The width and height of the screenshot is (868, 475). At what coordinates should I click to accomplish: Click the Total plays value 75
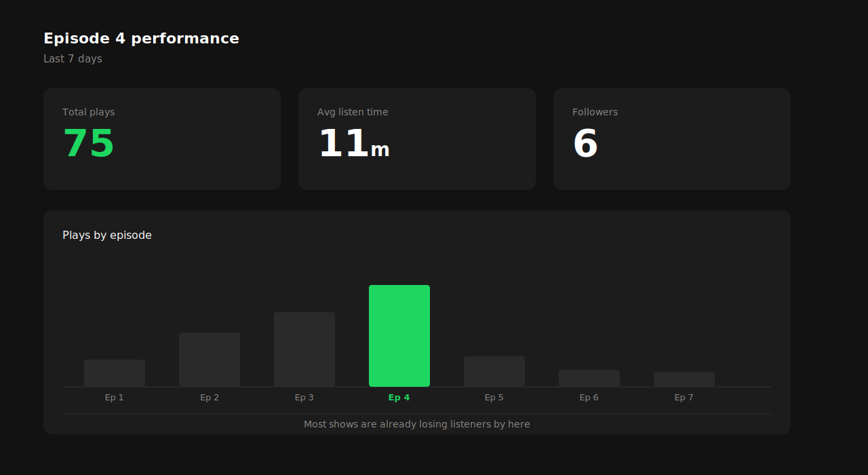click(x=88, y=144)
